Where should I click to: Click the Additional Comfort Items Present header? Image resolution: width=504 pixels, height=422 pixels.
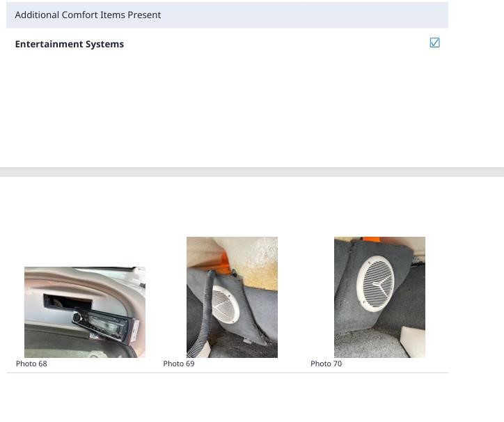click(x=88, y=15)
